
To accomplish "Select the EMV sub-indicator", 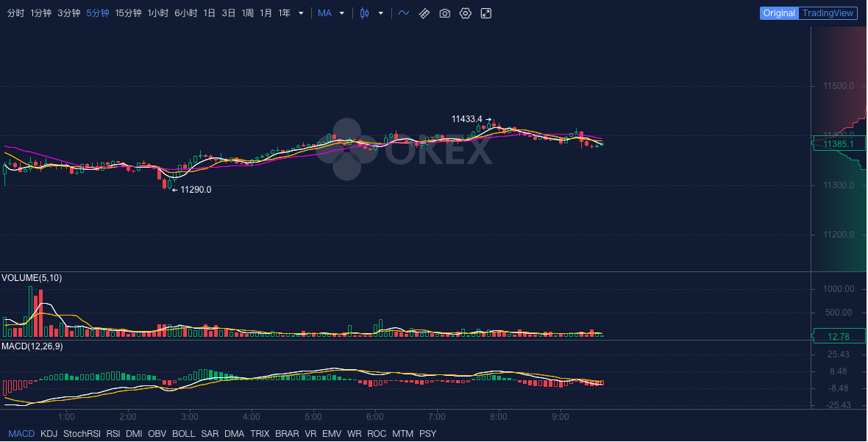I will click(x=332, y=434).
